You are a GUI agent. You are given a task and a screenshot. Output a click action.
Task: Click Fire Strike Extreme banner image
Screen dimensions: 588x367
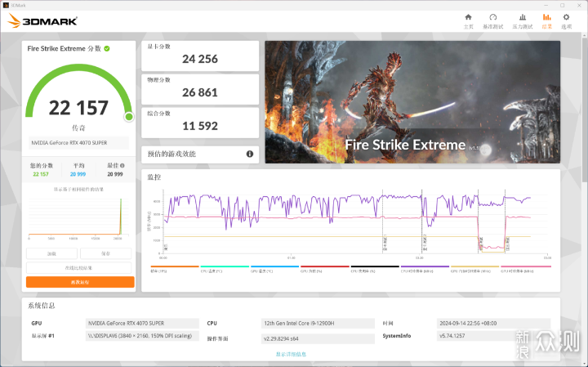tap(412, 102)
